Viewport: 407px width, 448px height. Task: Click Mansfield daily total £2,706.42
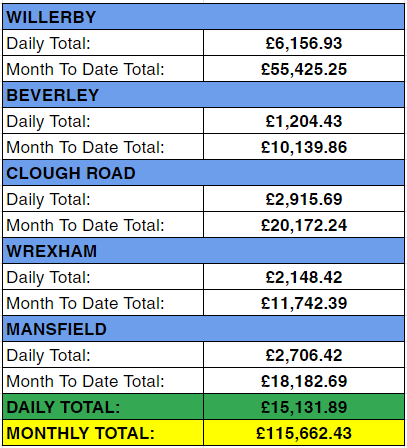[x=304, y=355]
